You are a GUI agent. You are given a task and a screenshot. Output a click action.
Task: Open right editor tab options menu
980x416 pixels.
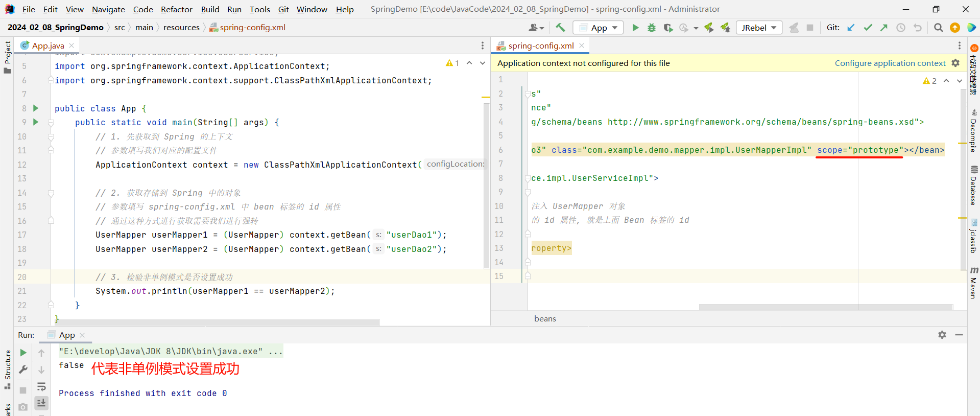coord(959,45)
